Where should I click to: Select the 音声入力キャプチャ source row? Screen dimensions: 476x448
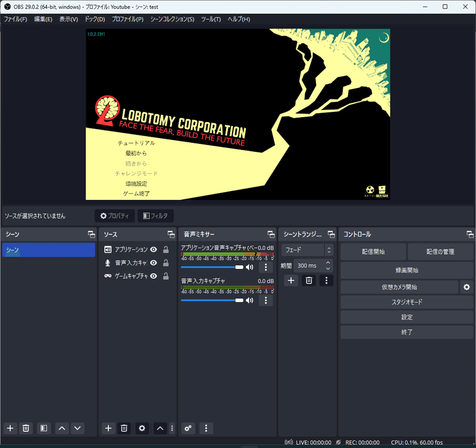[x=137, y=262]
